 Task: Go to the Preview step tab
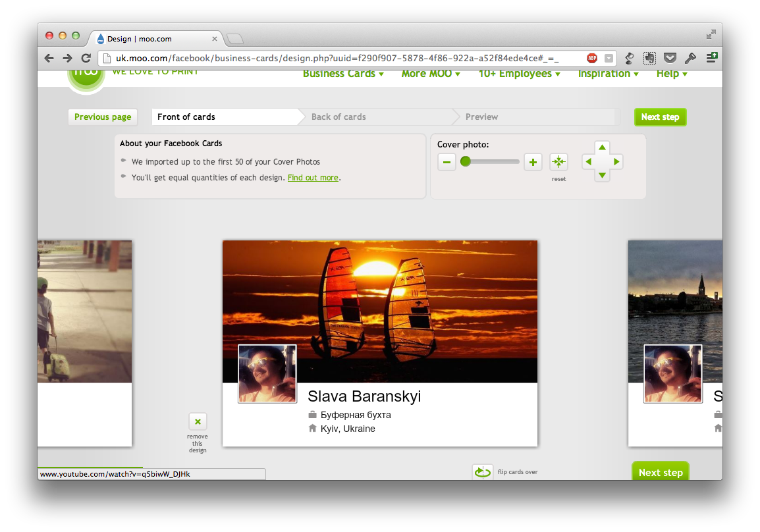point(481,117)
